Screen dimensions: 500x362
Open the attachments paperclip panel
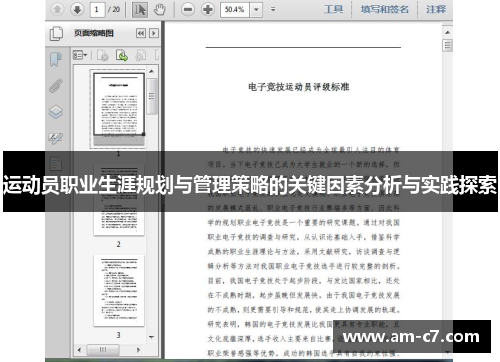pyautogui.click(x=56, y=85)
